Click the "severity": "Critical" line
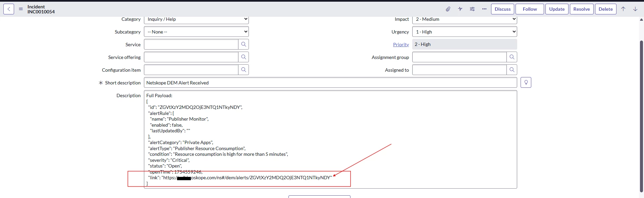This screenshot has width=644, height=198. (169, 160)
